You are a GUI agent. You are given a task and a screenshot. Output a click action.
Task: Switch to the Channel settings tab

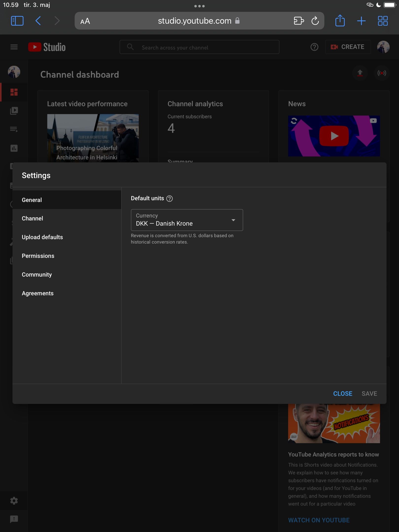[x=32, y=218]
